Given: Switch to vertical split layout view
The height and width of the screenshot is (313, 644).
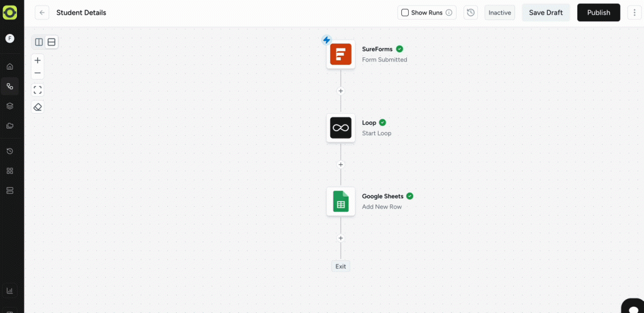Looking at the screenshot, I should (x=39, y=42).
